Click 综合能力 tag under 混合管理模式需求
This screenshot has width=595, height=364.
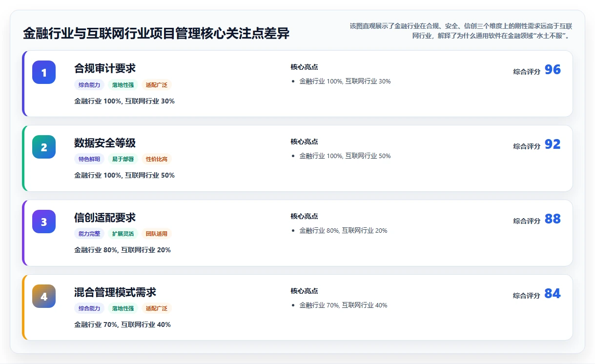click(x=89, y=308)
